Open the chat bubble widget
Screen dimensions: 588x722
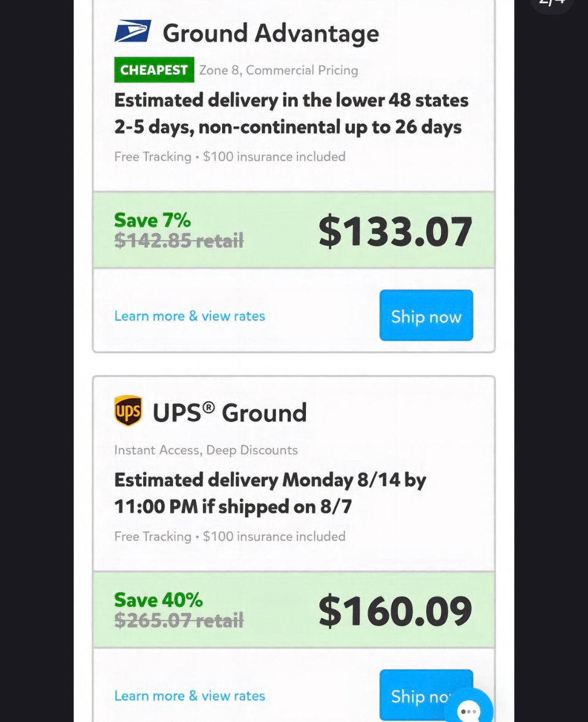[x=469, y=709]
